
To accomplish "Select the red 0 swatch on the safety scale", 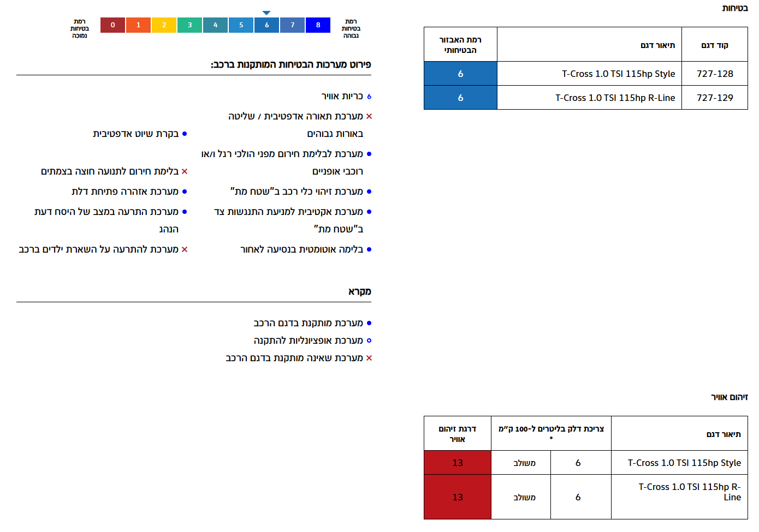I will (113, 25).
